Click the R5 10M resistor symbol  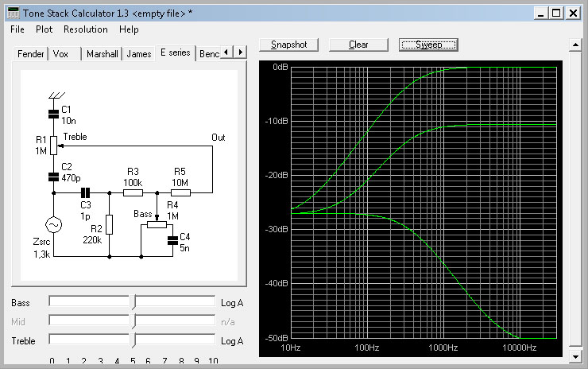180,192
